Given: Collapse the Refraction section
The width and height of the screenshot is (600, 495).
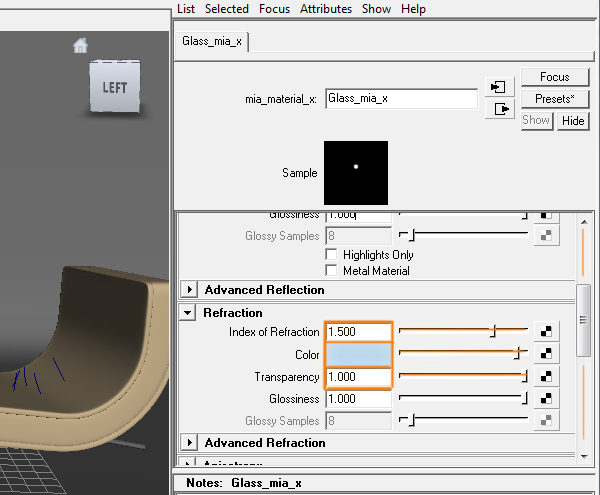Looking at the screenshot, I should [188, 313].
